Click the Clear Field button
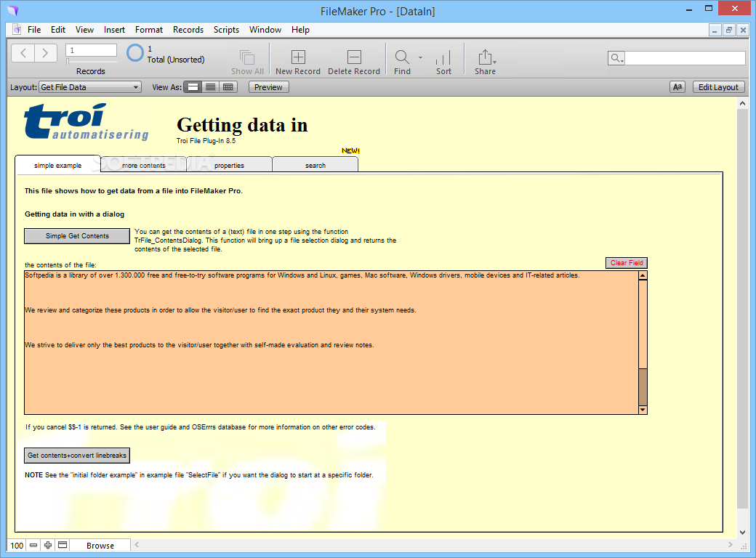The height and width of the screenshot is (558, 756). tap(627, 262)
